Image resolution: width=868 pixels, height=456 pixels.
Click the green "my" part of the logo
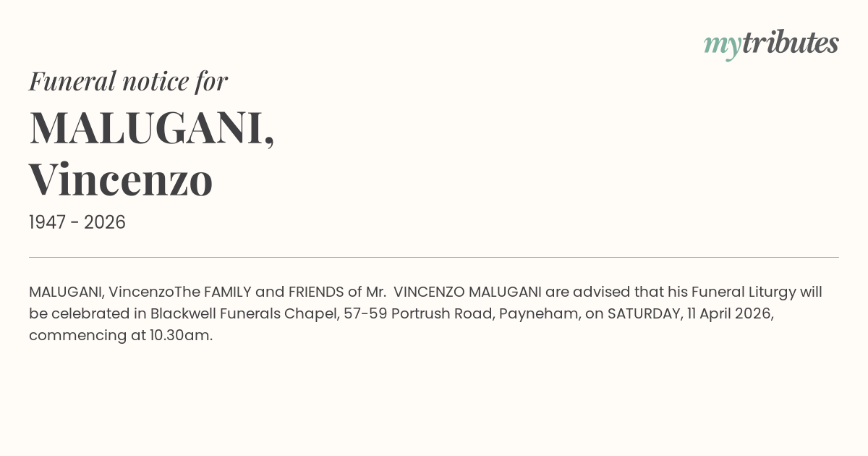(x=722, y=45)
